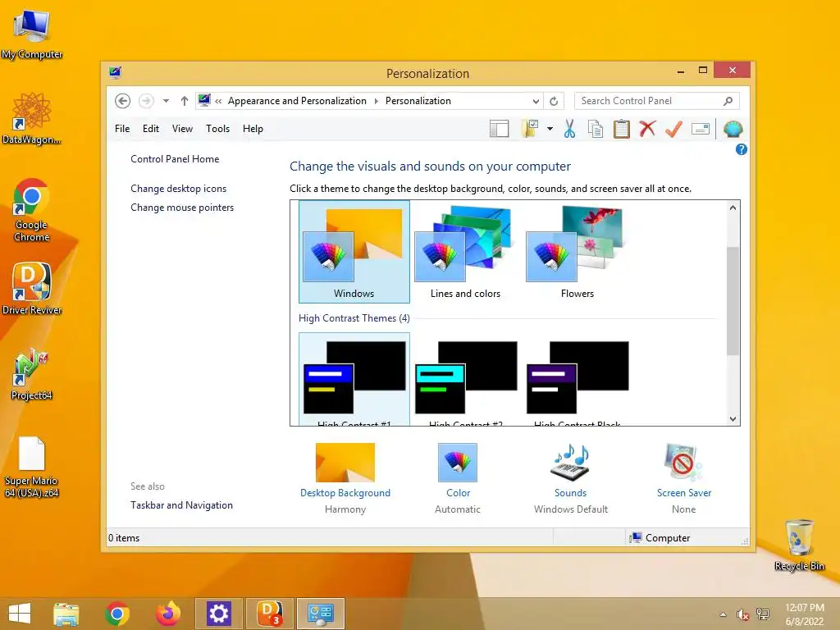Select the High Contrast #1 theme
The height and width of the screenshot is (630, 840).
(x=354, y=379)
